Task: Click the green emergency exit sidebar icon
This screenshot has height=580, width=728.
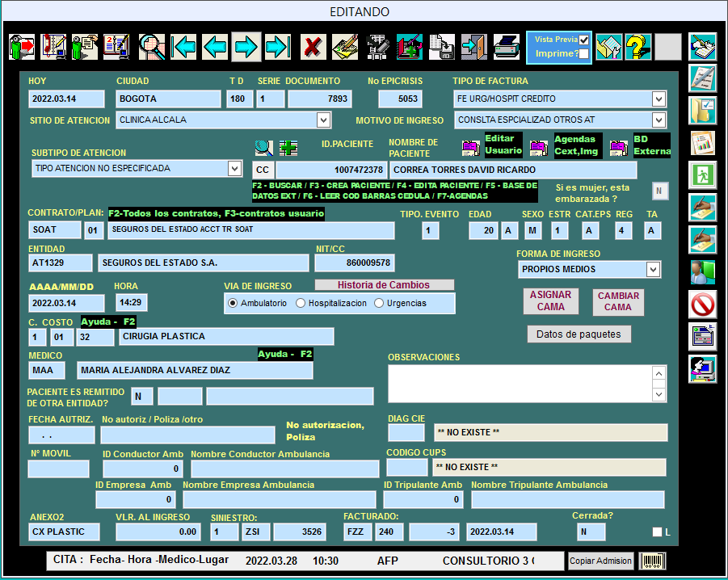Action: click(x=702, y=175)
